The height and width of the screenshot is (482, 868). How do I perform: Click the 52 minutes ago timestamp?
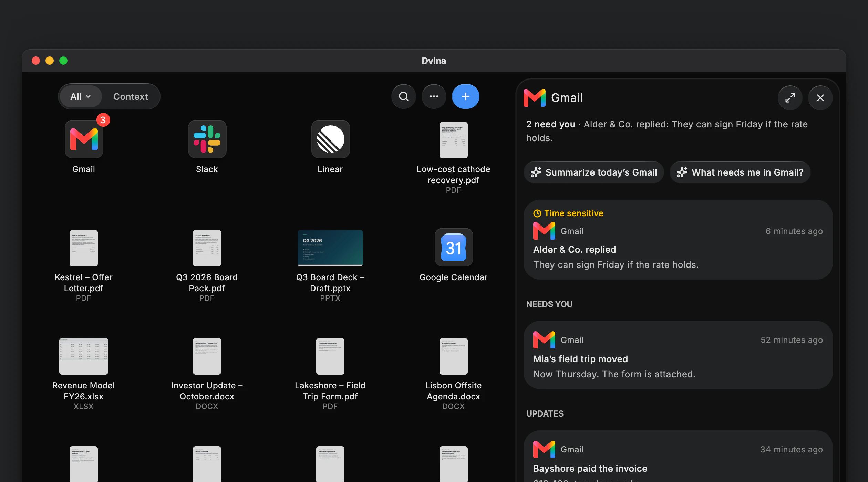pos(792,340)
